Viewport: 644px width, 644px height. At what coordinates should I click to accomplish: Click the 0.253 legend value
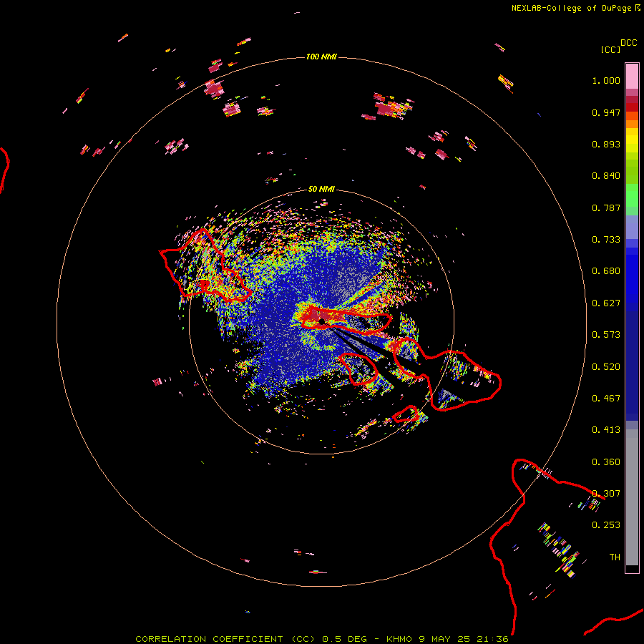point(606,525)
